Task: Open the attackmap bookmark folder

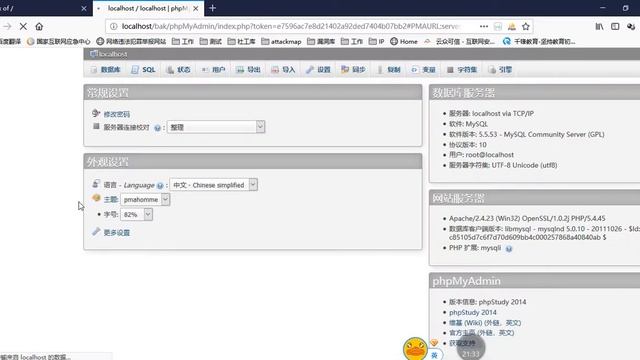Action: (281, 42)
